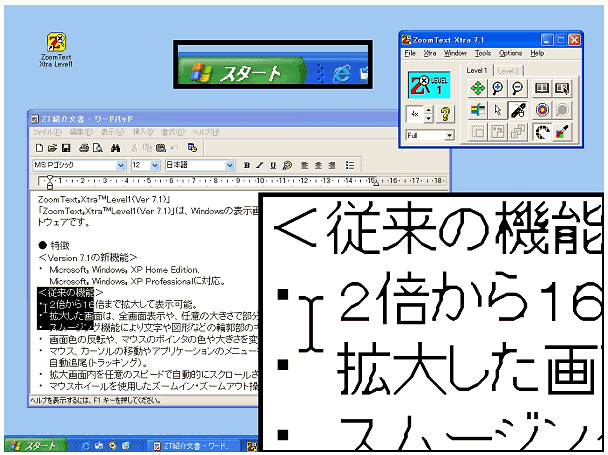608x455 pixels.
Task: Click the bullseye target icon in ZoomText
Action: click(x=542, y=110)
